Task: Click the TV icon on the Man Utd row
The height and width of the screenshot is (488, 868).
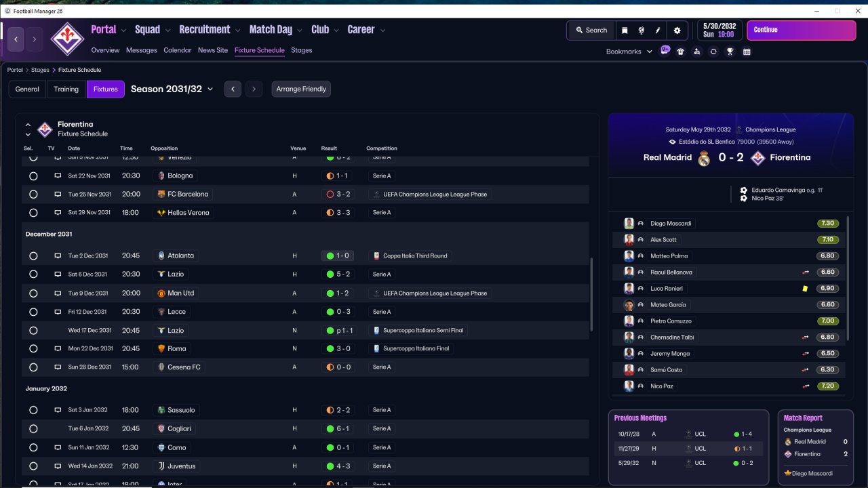Action: [58, 293]
